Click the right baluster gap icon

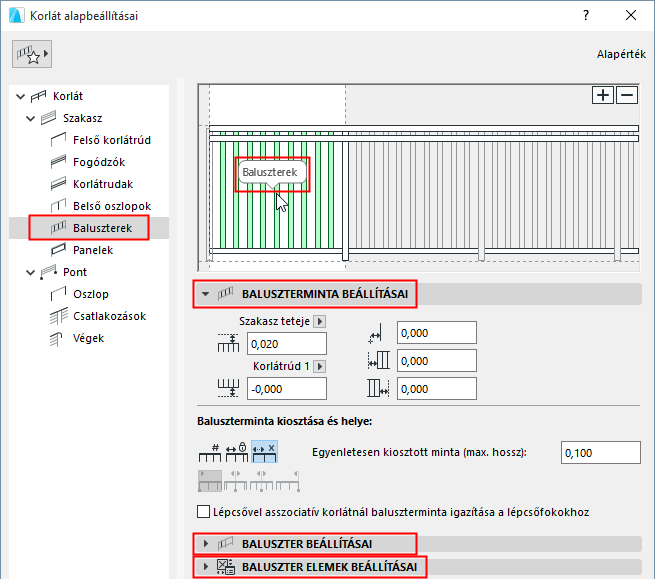378,388
